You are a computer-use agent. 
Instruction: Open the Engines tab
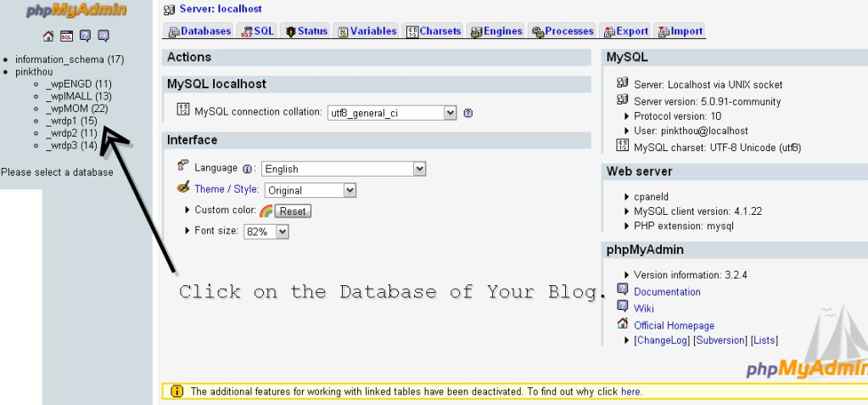(x=496, y=31)
